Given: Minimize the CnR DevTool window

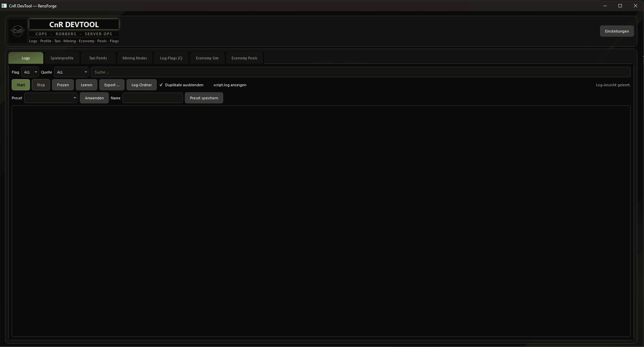Looking at the screenshot, I should click(x=605, y=6).
